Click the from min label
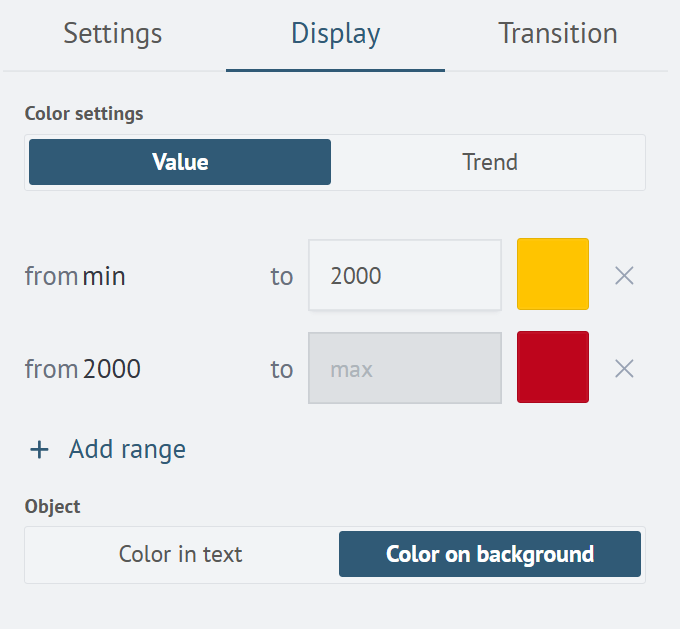This screenshot has width=680, height=629. [75, 276]
